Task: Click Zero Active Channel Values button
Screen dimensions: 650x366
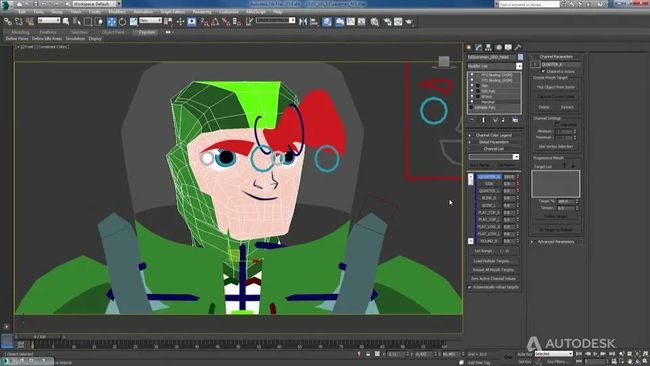Action: (493, 279)
